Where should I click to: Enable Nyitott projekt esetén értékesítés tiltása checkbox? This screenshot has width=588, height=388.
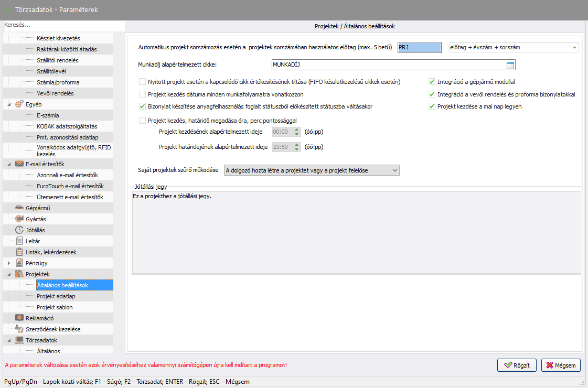(142, 82)
